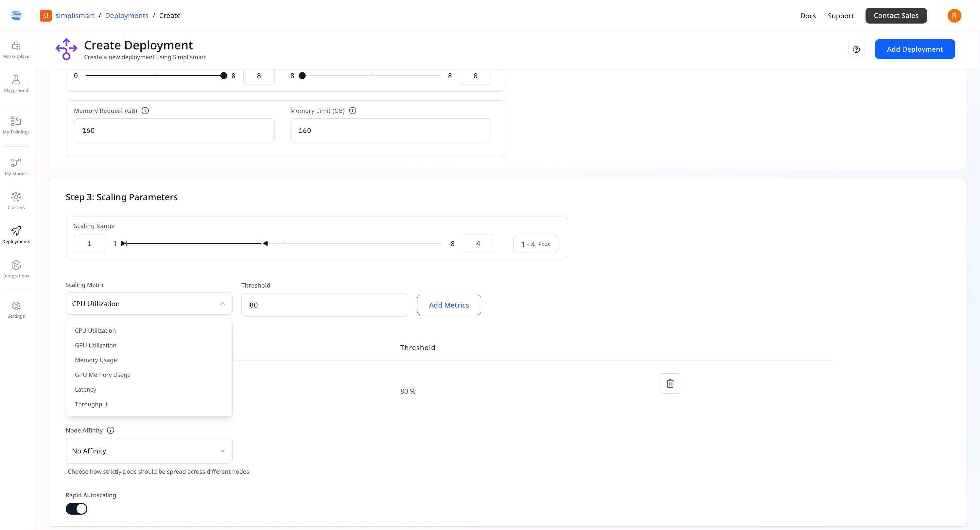This screenshot has height=530, width=980.
Task: Click the right slider black handle near 8
Action: 302,76
